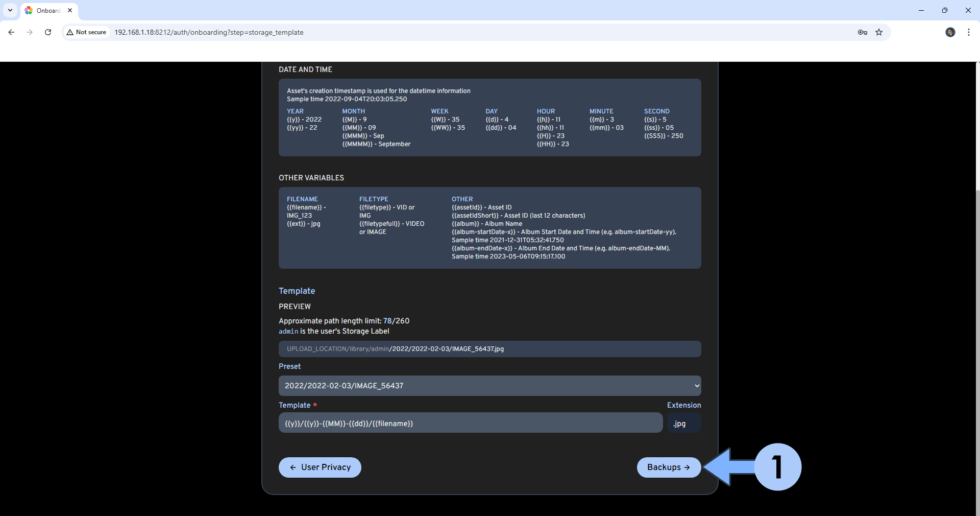Screen dimensions: 980x516
Task: Select the Onboarding browser tab
Action: (48, 10)
